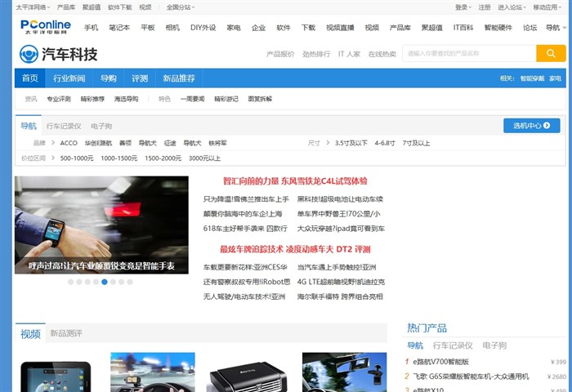The image size is (572, 392).
Task: Click 海选导购 sub-navigation link
Action: (x=126, y=99)
